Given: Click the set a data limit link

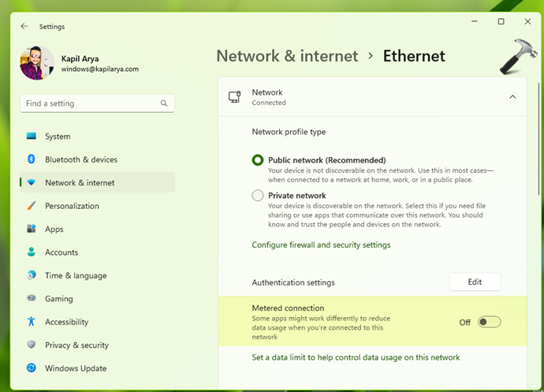Looking at the screenshot, I should (356, 357).
